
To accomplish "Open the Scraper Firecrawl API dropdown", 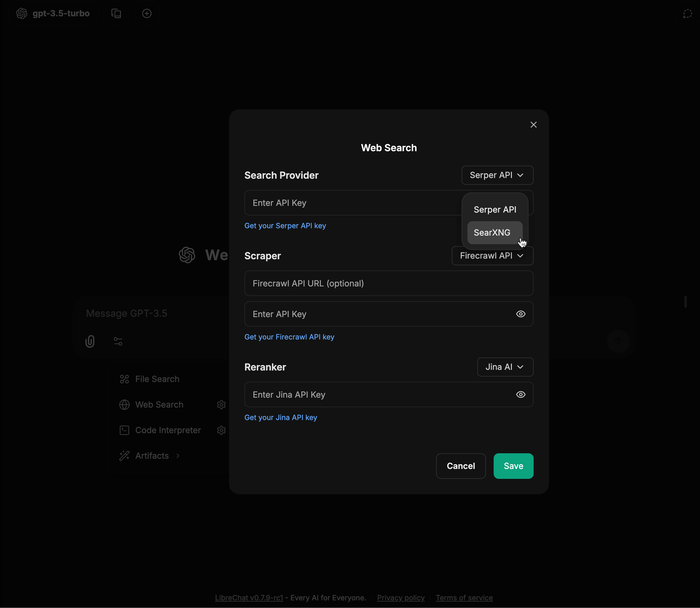I will [x=492, y=256].
